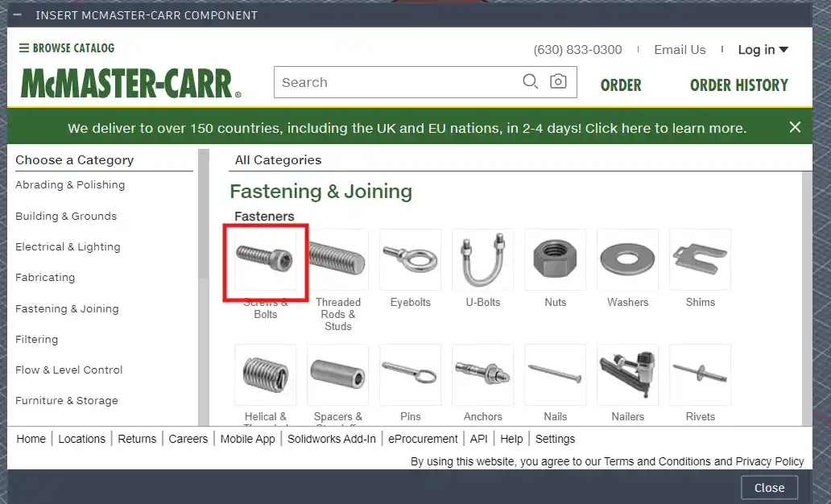831x504 pixels.
Task: Click the search magnifier icon
Action: coord(530,81)
